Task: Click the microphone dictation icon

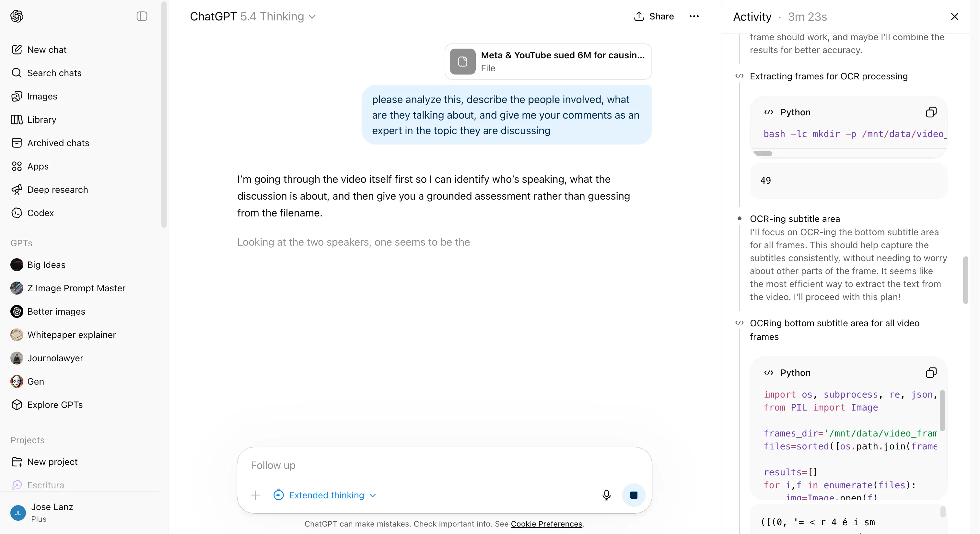Action: pos(606,495)
